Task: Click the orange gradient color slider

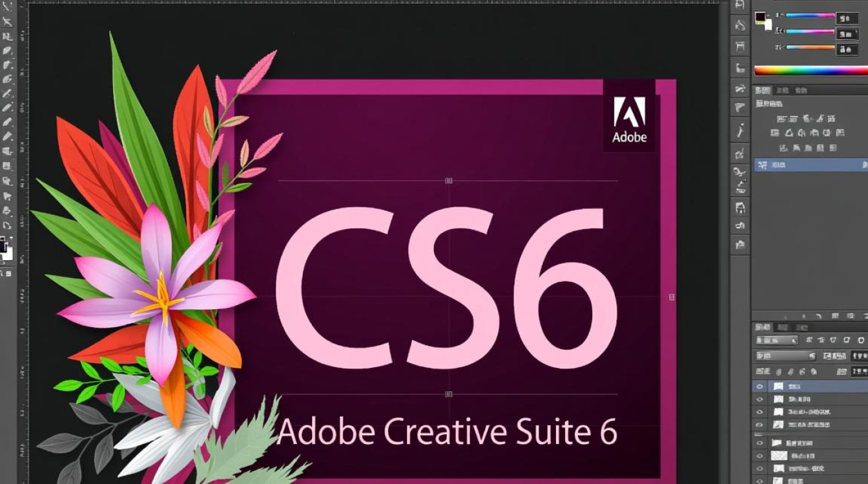Action: (x=810, y=47)
